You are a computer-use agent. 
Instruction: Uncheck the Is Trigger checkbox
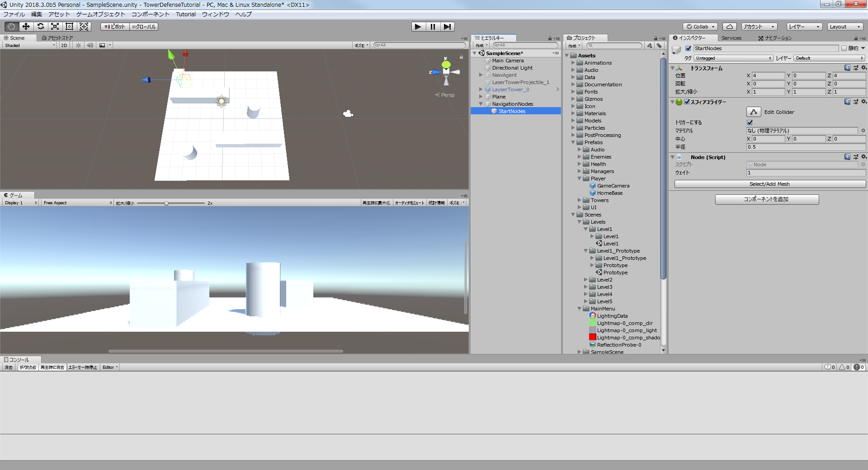click(x=750, y=122)
